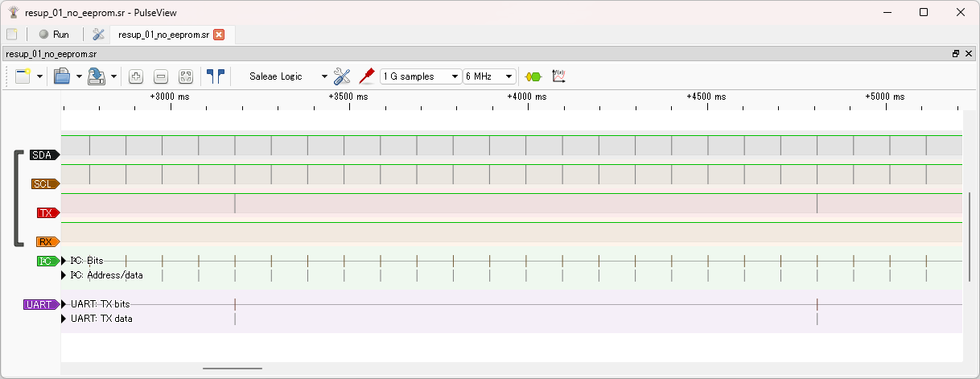This screenshot has height=379, width=980.
Task: Add a protocol decoder using green-yellow icon
Action: (533, 76)
